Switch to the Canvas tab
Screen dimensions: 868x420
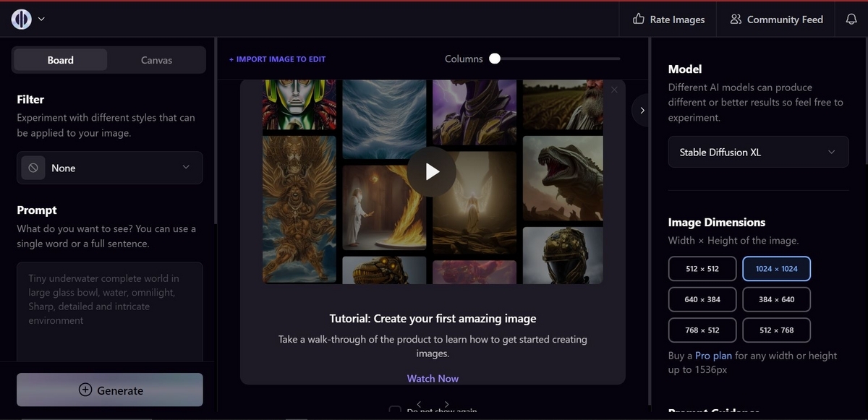(x=156, y=60)
